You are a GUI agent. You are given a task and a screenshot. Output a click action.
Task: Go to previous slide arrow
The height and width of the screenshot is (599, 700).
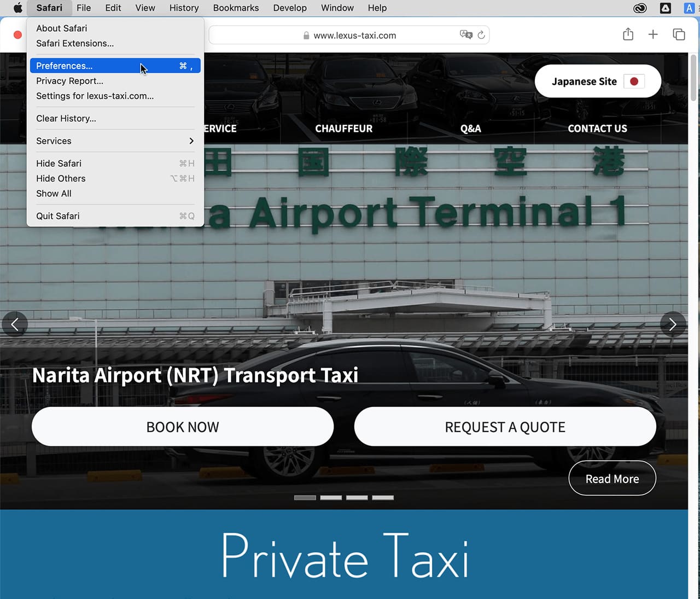point(15,324)
